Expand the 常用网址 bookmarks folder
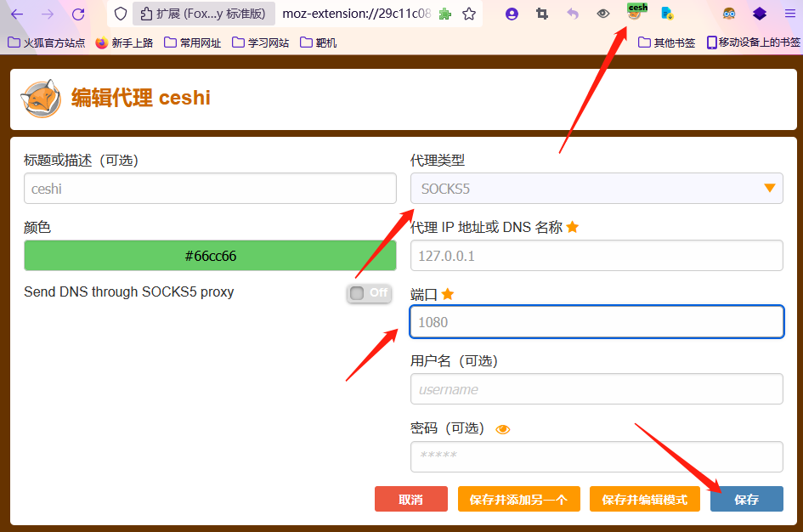 click(192, 42)
